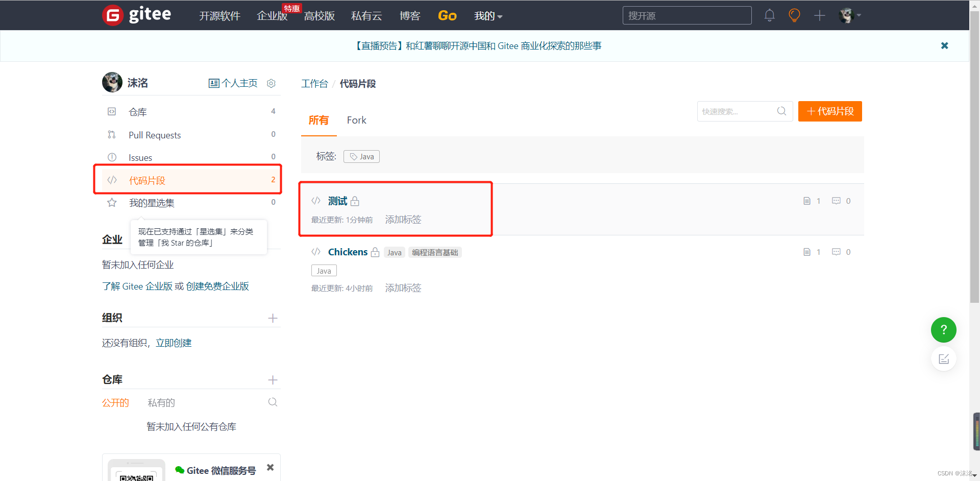Open the 测试 snippet
Viewport: 980px width, 481px height.
337,201
